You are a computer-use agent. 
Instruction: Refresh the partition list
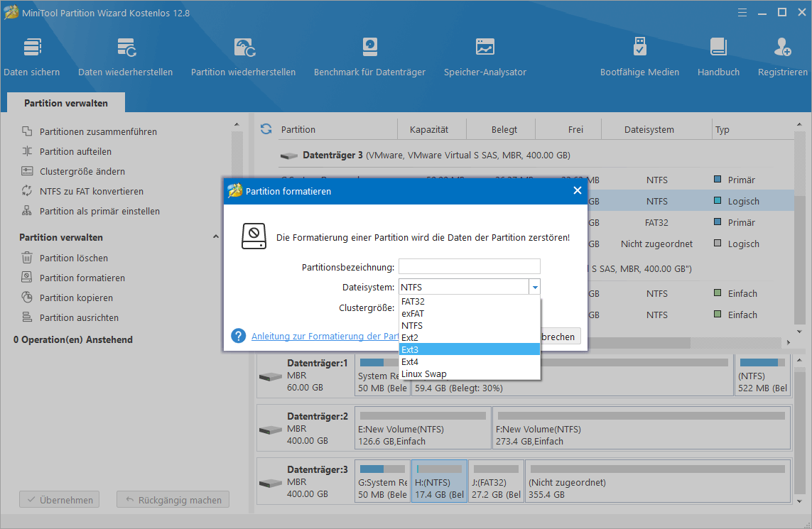click(266, 129)
